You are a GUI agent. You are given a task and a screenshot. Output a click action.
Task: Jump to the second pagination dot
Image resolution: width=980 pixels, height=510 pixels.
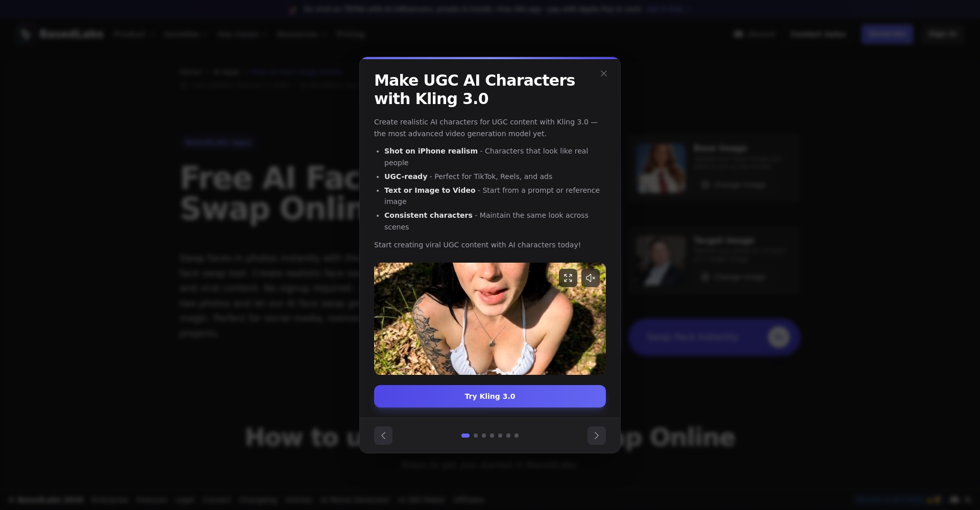coord(476,436)
